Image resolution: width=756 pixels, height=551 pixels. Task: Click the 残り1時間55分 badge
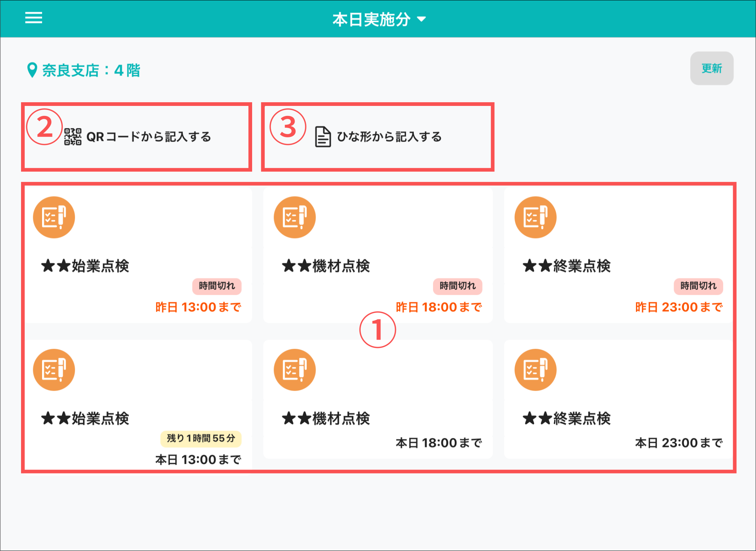201,438
